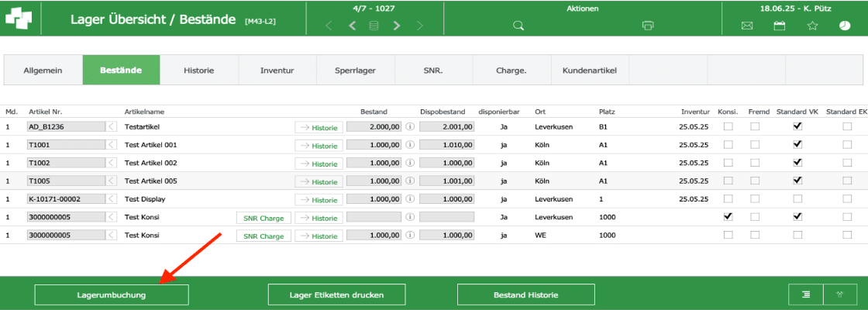868x310 pixels.
Task: Click the Lagerumbuchung button
Action: 112,295
